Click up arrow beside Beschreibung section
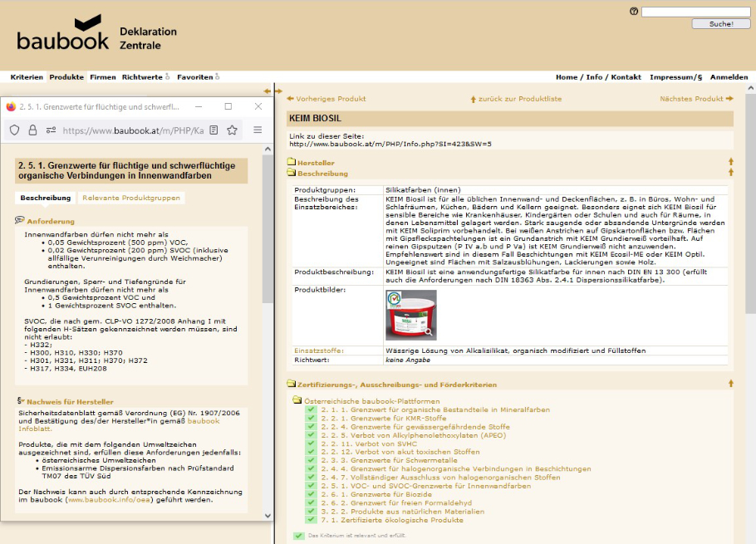 coord(731,172)
